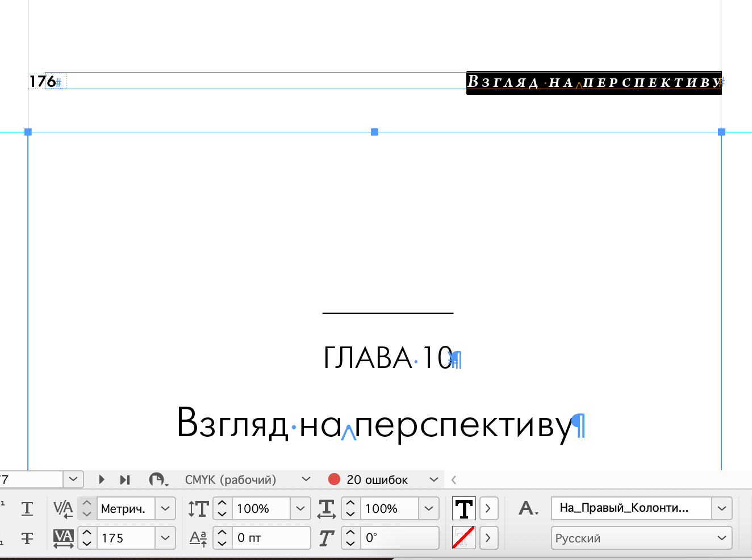Open the vertical scale percentage dropdown
This screenshot has height=560, width=752.
300,508
